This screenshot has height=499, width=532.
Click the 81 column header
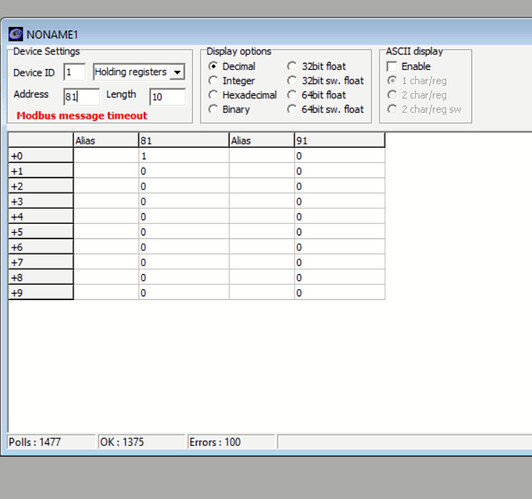184,140
